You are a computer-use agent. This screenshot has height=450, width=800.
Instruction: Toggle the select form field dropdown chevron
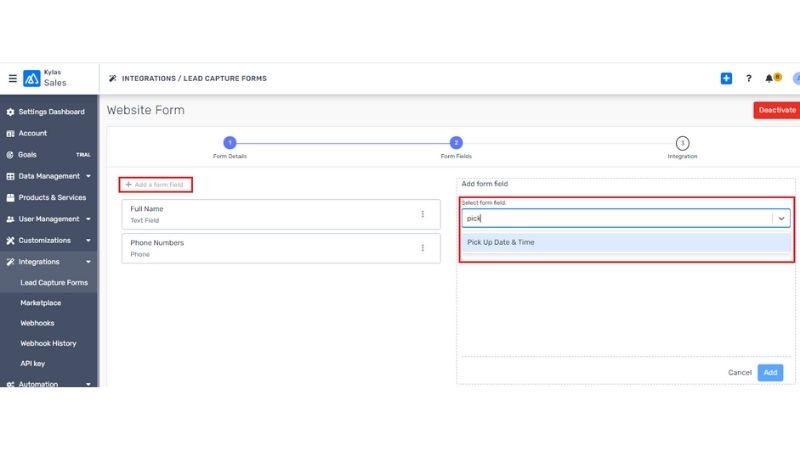point(781,218)
